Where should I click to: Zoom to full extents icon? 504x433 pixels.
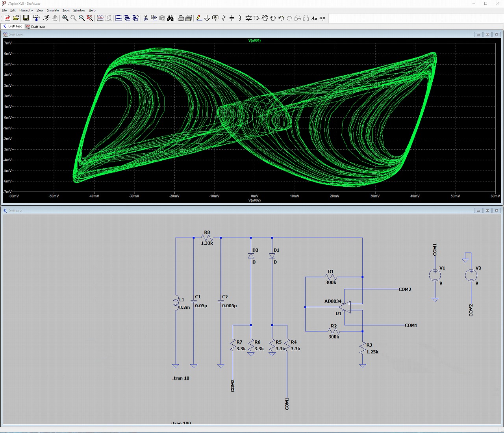click(x=90, y=18)
